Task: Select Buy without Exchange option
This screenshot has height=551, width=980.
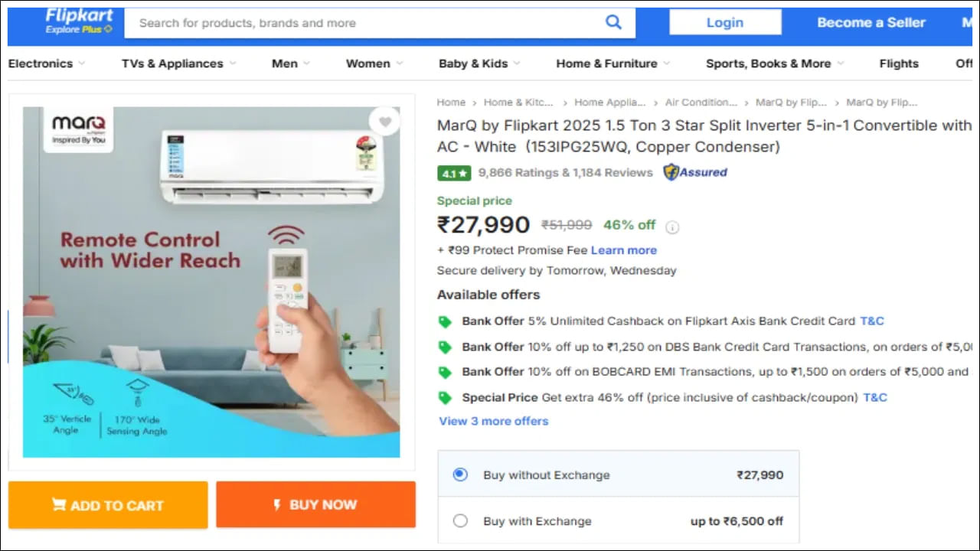Action: pyautogui.click(x=459, y=474)
